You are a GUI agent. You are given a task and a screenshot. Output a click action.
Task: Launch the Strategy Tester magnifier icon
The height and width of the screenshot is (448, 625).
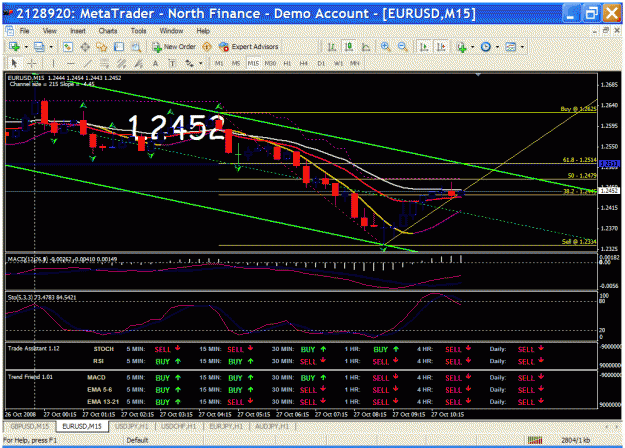point(136,47)
